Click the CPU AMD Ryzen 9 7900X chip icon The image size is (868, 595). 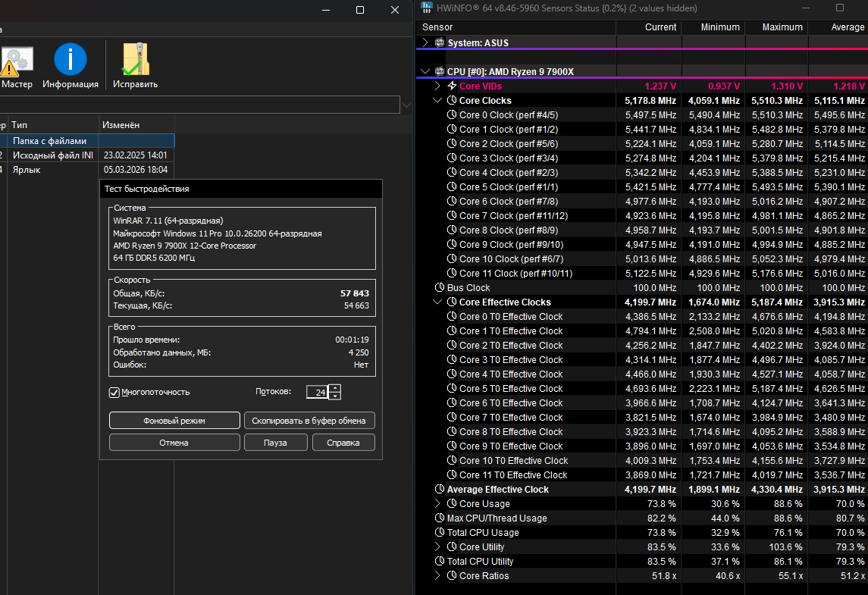tap(440, 71)
